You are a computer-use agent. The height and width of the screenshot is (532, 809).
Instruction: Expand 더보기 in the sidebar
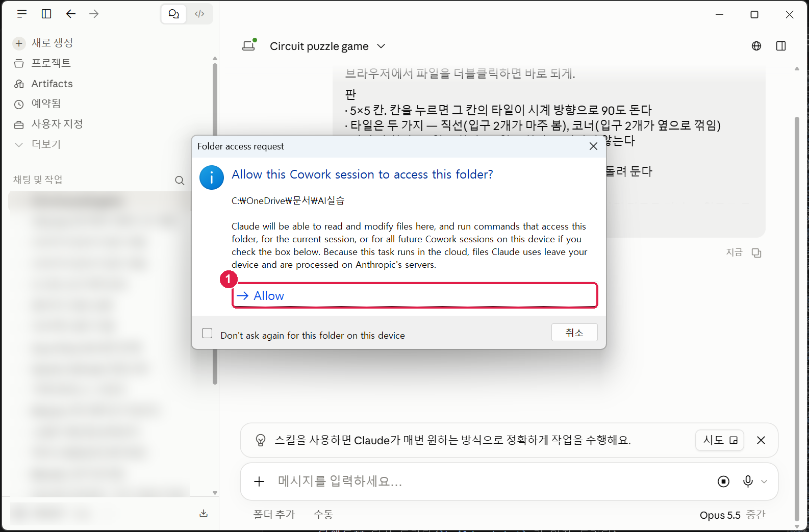46,144
